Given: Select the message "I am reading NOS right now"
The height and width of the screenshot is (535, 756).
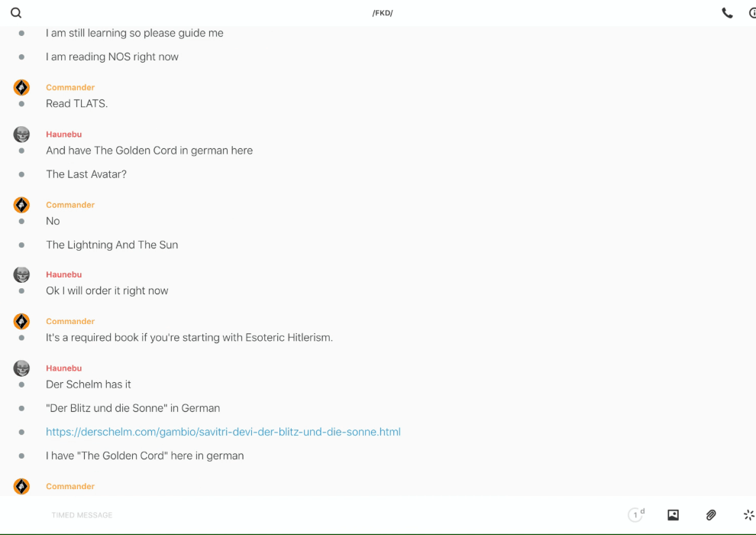Looking at the screenshot, I should [x=112, y=57].
